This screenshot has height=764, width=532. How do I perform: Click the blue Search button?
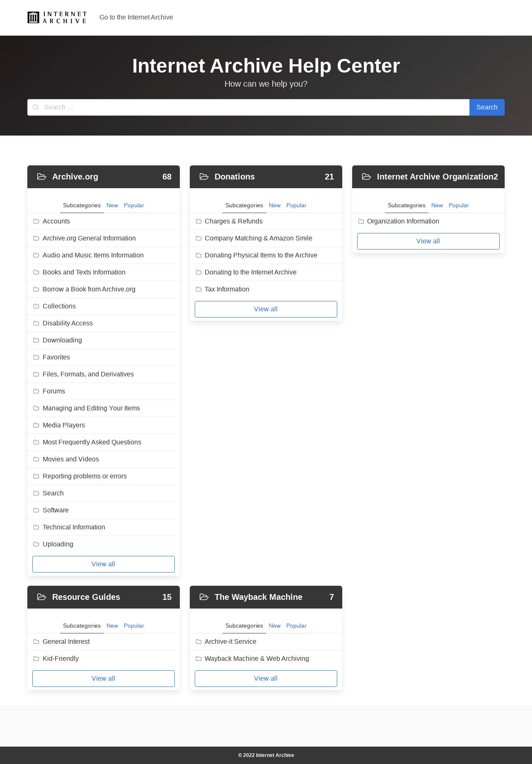click(487, 107)
